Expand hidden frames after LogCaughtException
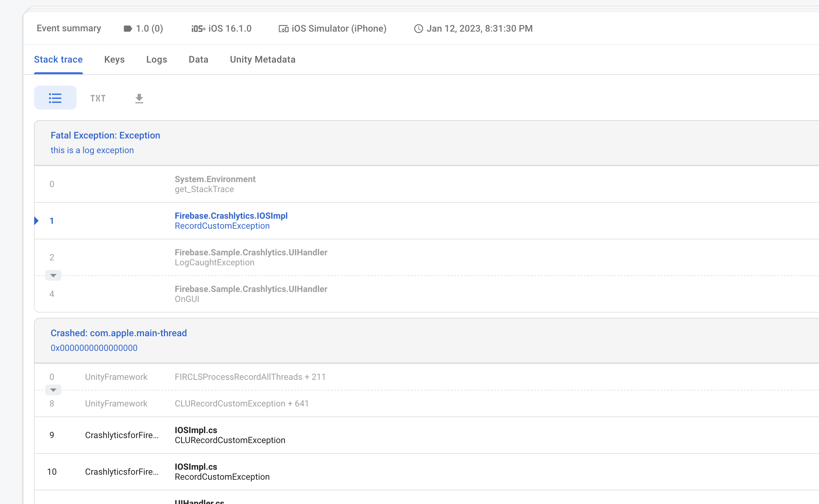This screenshot has height=504, width=819. click(53, 275)
